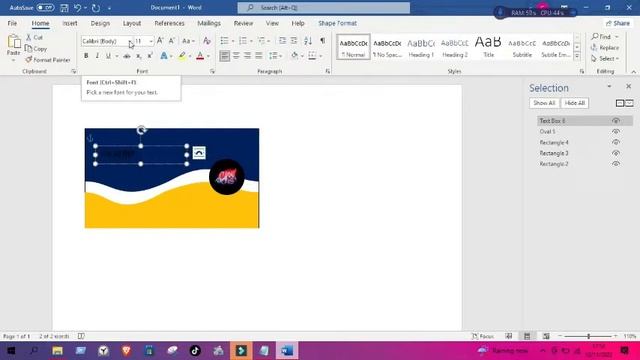Expand the Styles gallery
The width and height of the screenshot is (640, 360).
577,57
